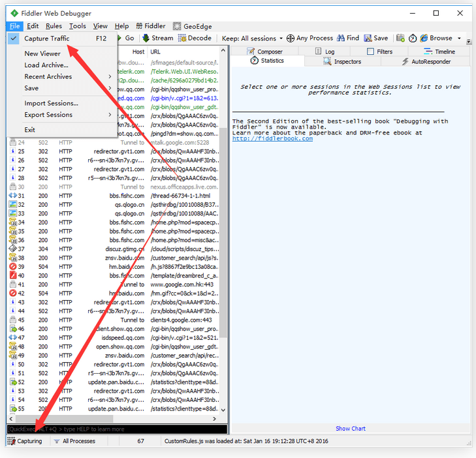Select session 31 HTML document icon

(x=13, y=195)
